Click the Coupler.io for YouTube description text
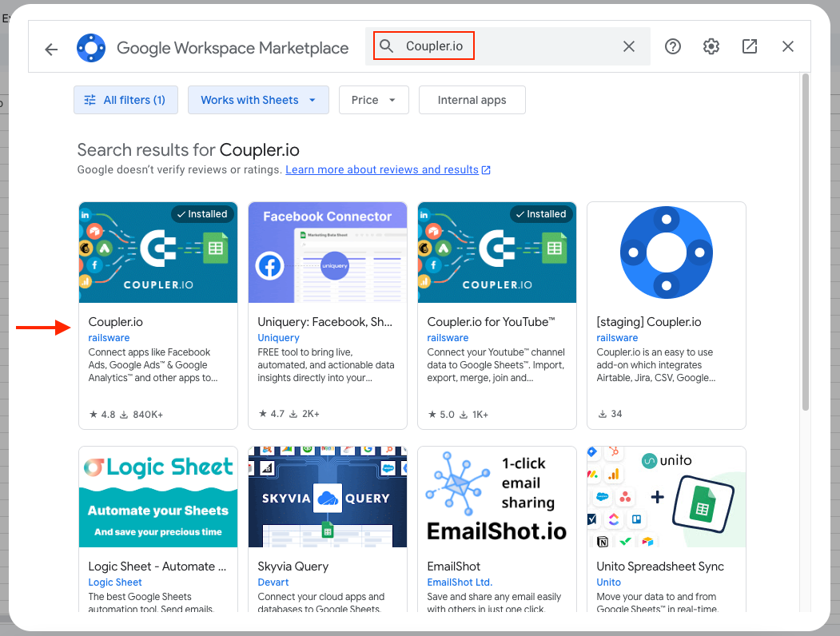The width and height of the screenshot is (840, 636). [x=496, y=365]
